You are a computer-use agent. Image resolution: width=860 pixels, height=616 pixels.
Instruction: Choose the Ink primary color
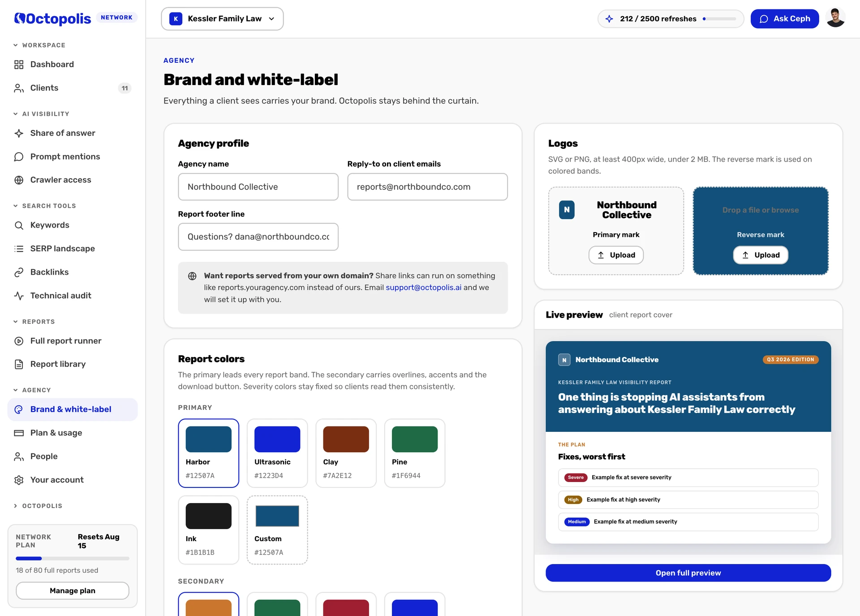click(208, 530)
